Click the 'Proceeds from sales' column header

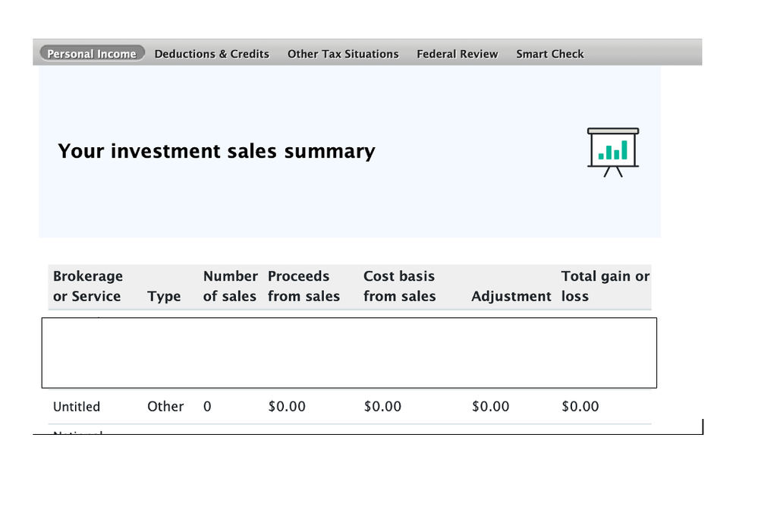pos(304,286)
